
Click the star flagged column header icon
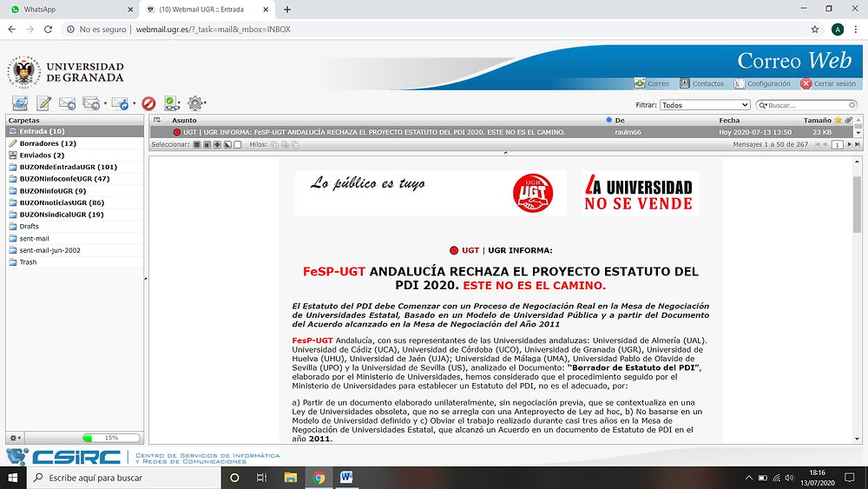tap(838, 120)
